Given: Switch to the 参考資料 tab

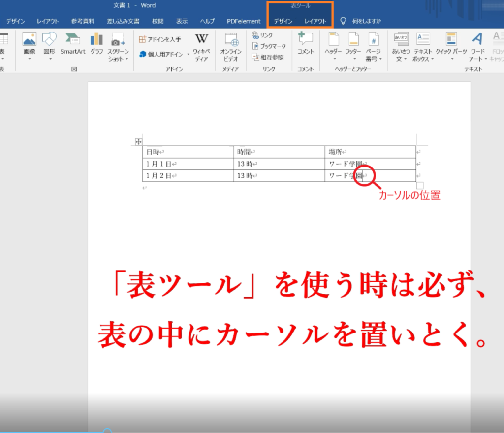Looking at the screenshot, I should click(x=83, y=21).
